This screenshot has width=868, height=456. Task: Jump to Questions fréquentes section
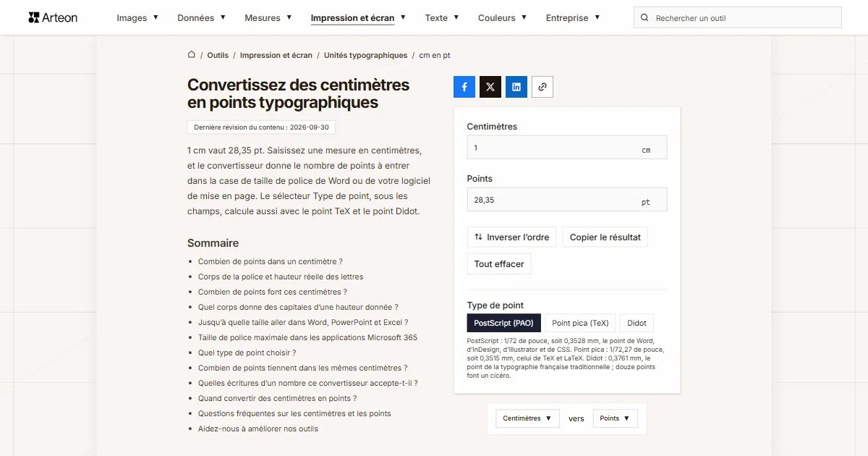pyautogui.click(x=294, y=413)
